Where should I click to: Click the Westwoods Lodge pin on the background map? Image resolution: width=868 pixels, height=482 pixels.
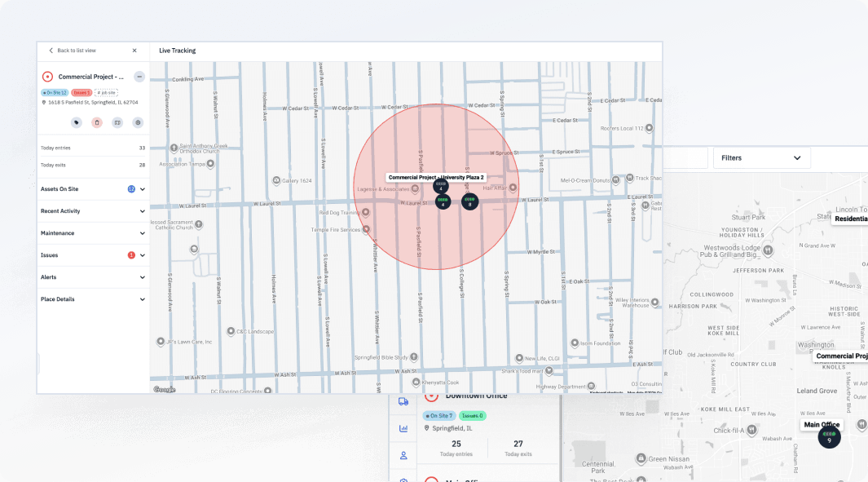pos(768,250)
